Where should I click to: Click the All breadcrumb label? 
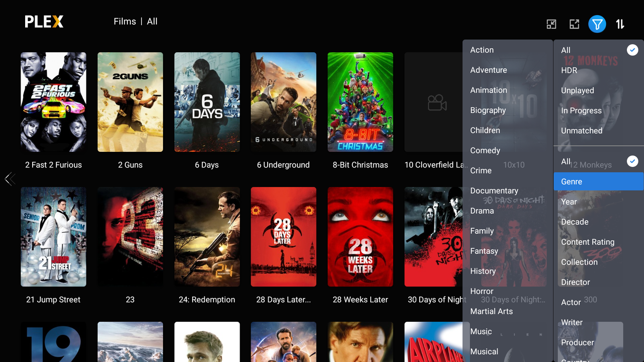(152, 22)
